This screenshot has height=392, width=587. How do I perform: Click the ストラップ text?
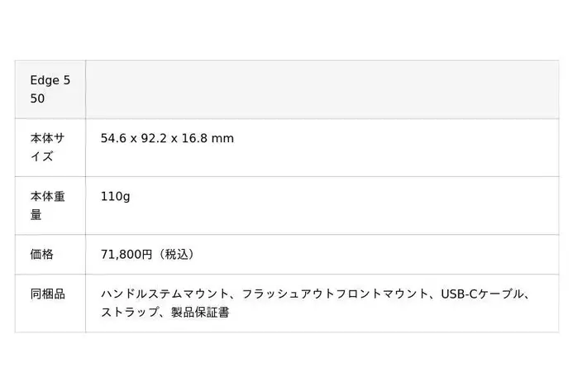[129, 313]
